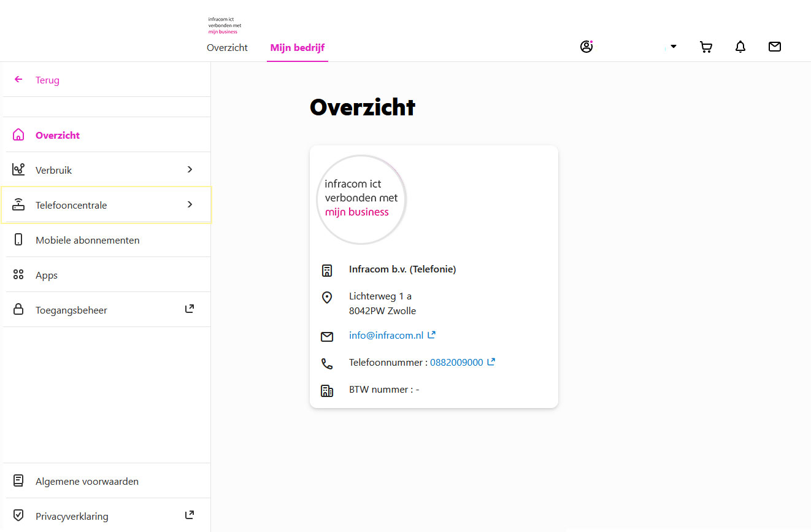
Task: Click the Telefooncentrale router icon
Action: [18, 205]
